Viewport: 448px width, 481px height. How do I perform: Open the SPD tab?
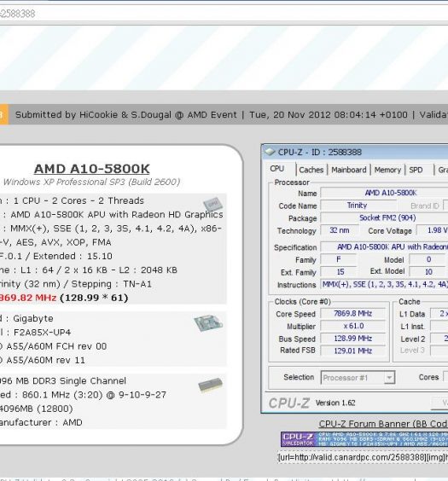coord(416,170)
